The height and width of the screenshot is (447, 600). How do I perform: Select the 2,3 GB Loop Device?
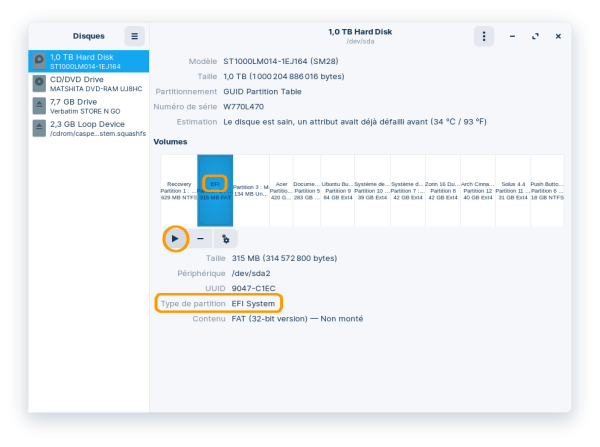pyautogui.click(x=89, y=128)
